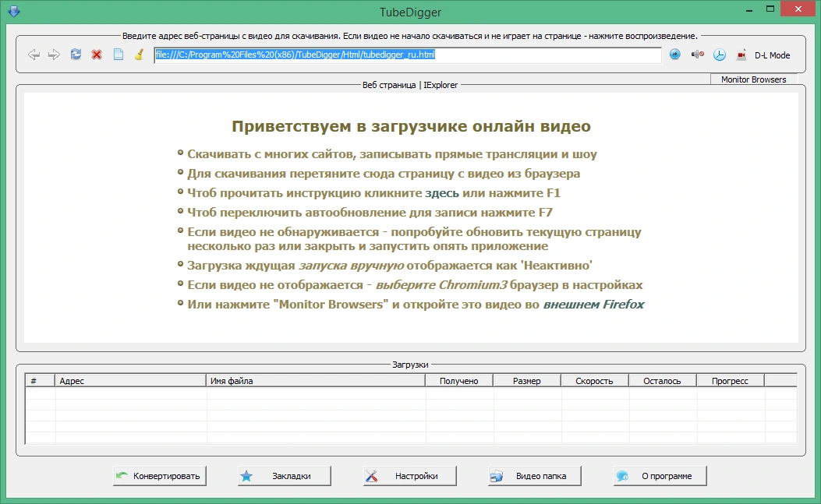Open the 'здесь' instructions link
This screenshot has height=504, width=821.
pos(441,193)
